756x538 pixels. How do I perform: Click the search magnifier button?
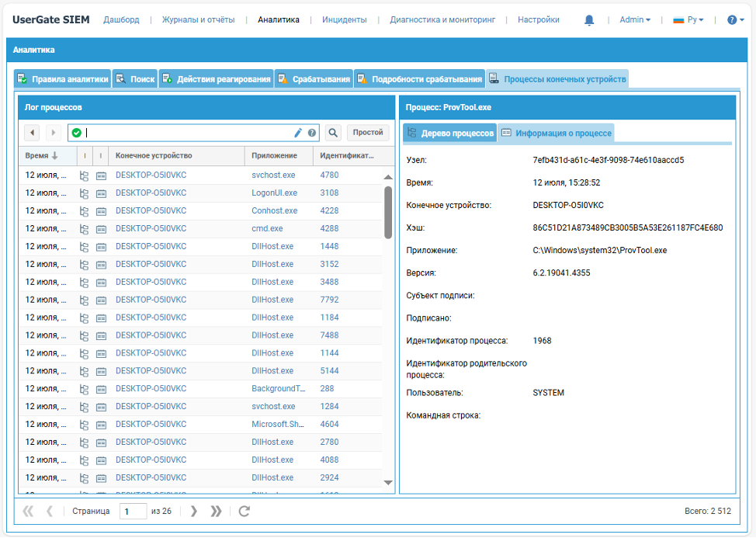[332, 133]
